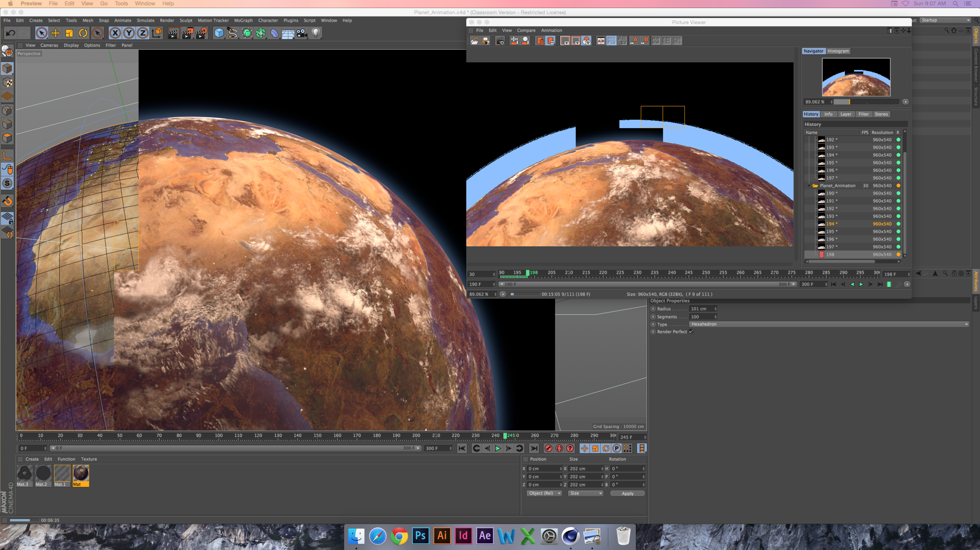The width and height of the screenshot is (980, 550).
Task: Open the Spline pen tool
Action: tap(232, 33)
